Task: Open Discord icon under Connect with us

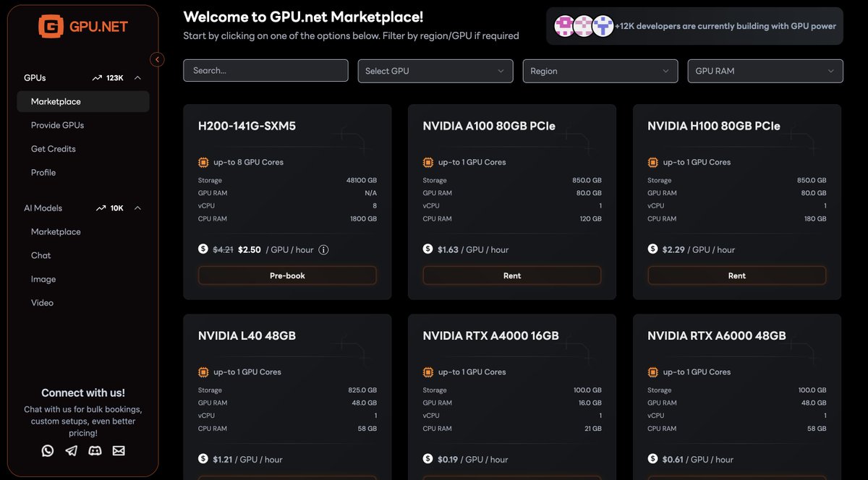Action: (x=95, y=450)
